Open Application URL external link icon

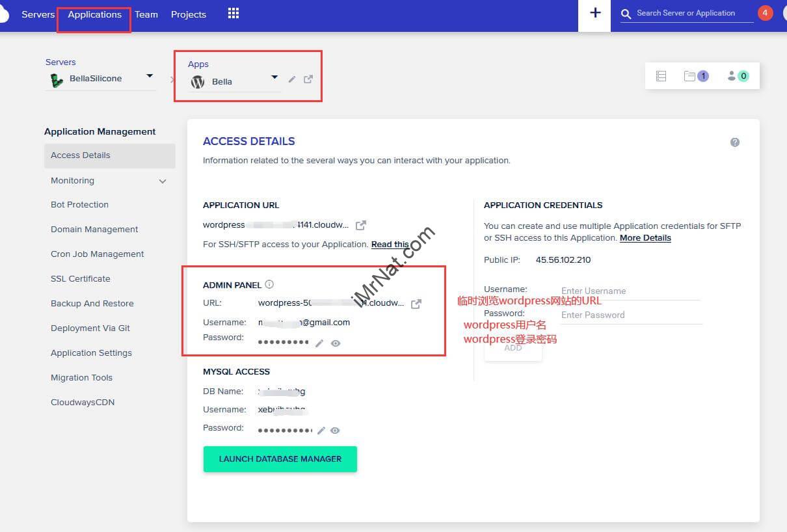361,225
